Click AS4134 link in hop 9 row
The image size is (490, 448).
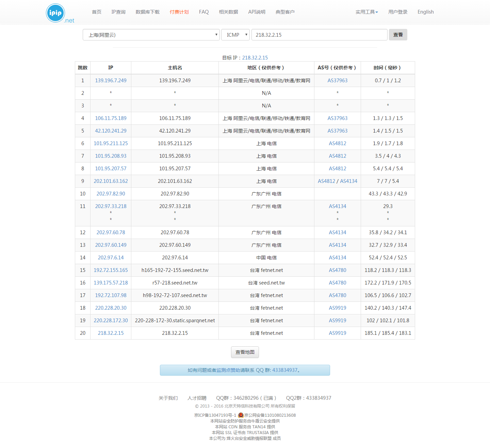click(348, 181)
